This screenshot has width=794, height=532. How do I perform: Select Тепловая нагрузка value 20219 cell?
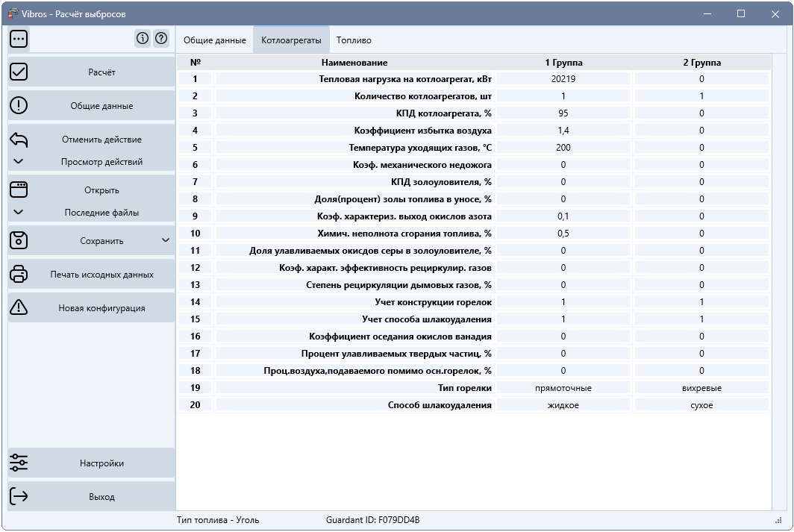pos(563,78)
